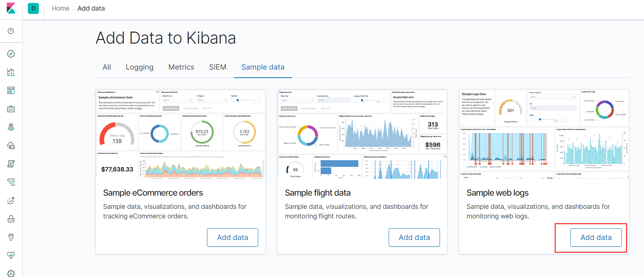Open Dashboard icon in sidebar

11,91
